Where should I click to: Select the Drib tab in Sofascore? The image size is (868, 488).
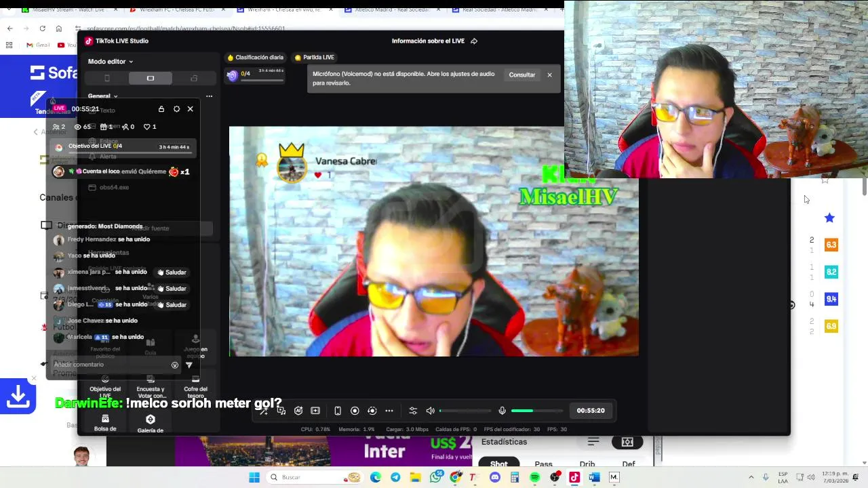(587, 464)
